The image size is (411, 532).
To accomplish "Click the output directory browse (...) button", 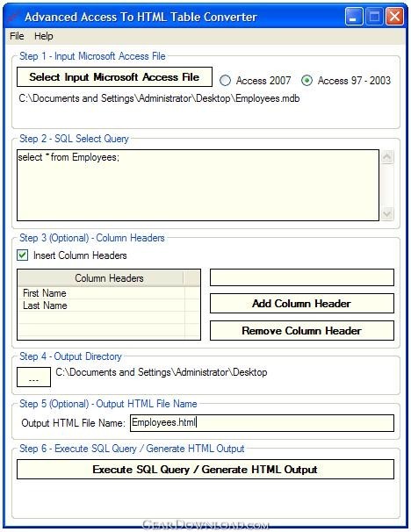I will click(33, 377).
